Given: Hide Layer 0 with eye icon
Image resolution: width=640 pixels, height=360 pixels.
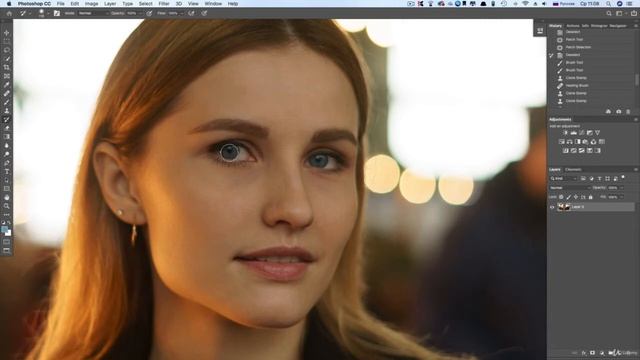Looking at the screenshot, I should [552, 207].
